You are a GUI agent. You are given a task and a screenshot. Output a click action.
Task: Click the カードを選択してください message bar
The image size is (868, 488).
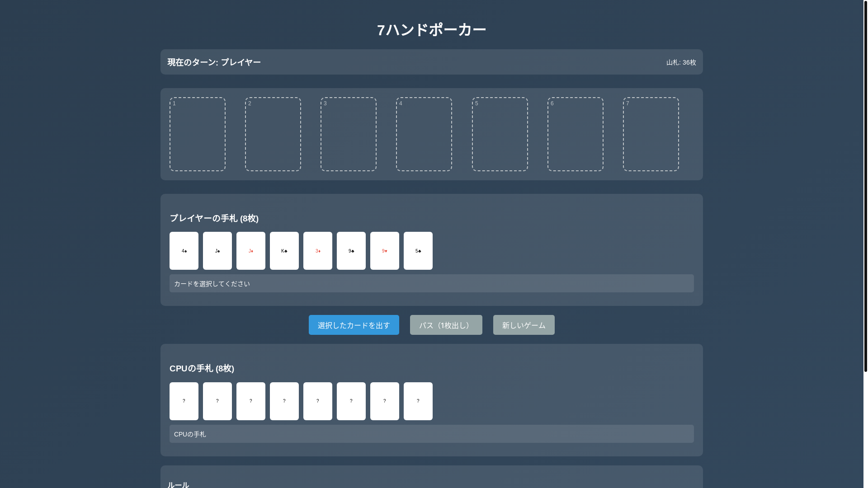point(431,283)
